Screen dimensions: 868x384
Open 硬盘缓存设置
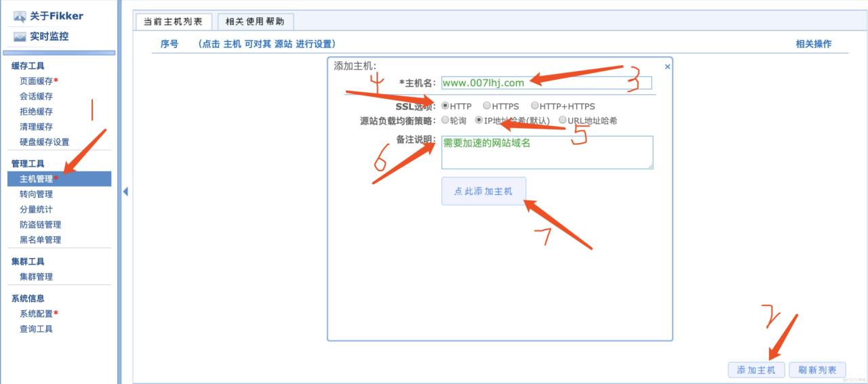(x=44, y=142)
